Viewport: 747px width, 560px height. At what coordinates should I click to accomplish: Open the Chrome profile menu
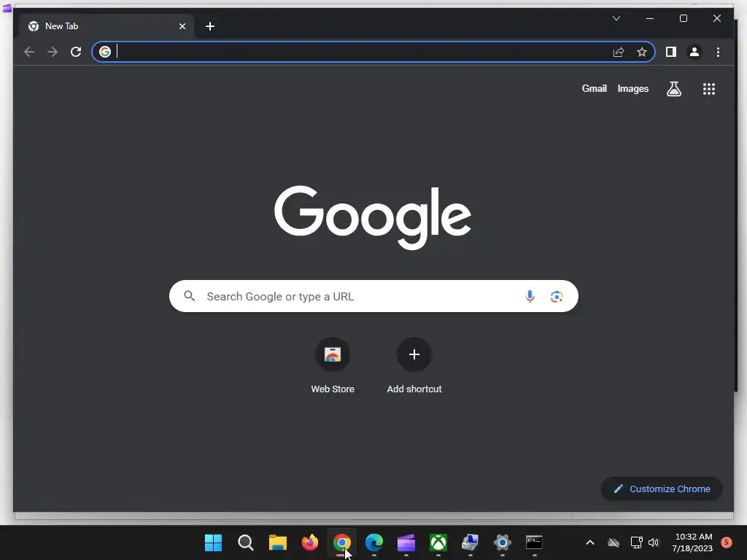(694, 52)
